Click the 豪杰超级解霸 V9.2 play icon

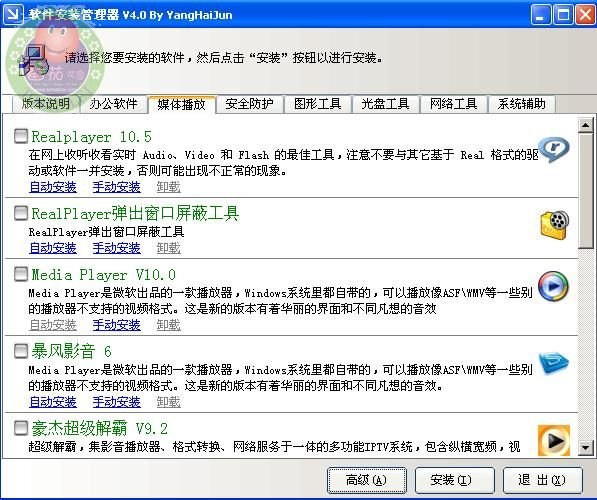pos(554,441)
